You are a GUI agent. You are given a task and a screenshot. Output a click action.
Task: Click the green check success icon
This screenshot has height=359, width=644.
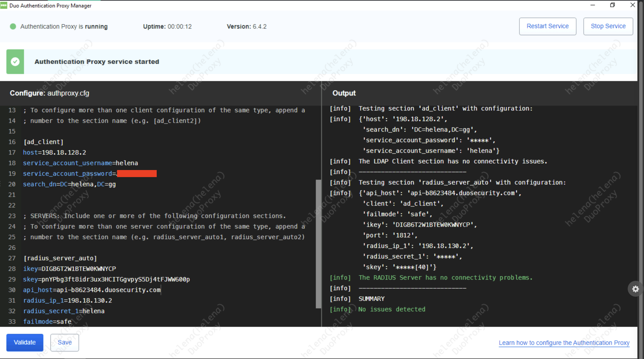point(15,61)
